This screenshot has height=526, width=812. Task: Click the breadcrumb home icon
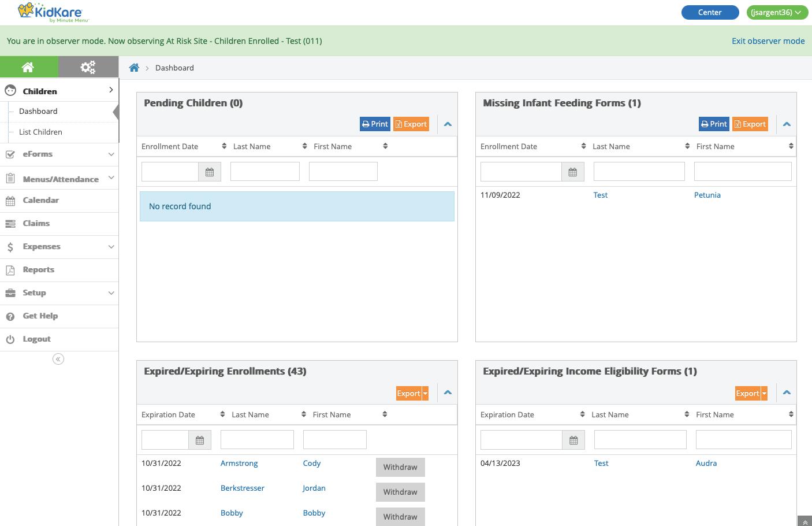click(134, 68)
